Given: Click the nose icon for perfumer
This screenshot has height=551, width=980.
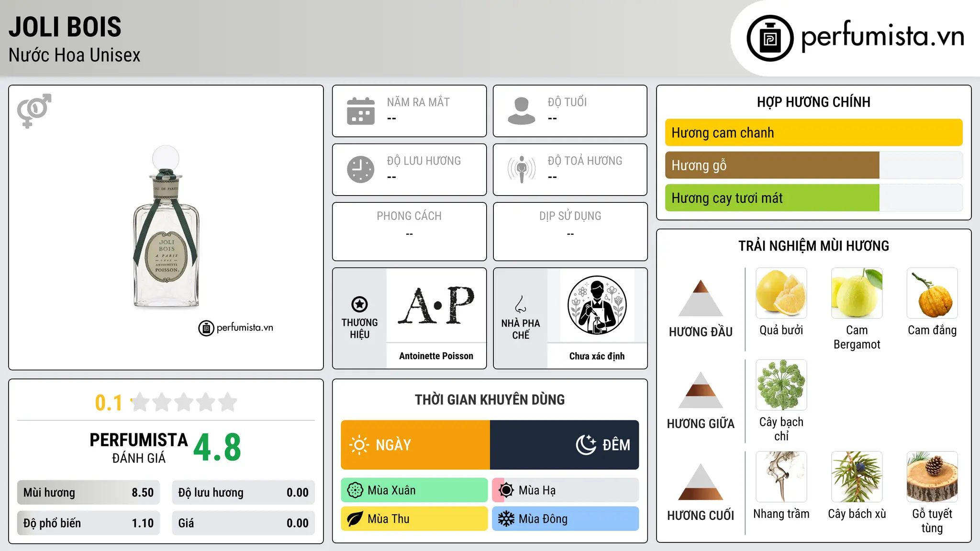Looking at the screenshot, I should (x=521, y=304).
